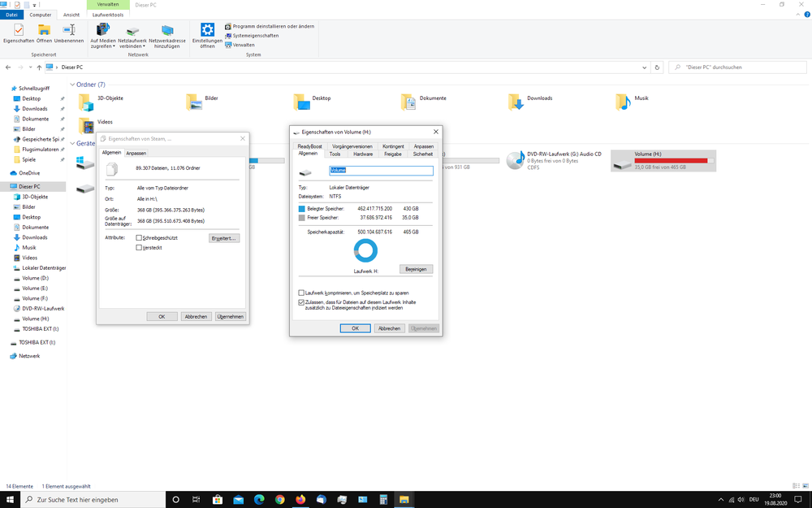Screen dimensions: 812x508
Task: Enable Laufwerk komprimieren checkbox
Action: point(302,293)
